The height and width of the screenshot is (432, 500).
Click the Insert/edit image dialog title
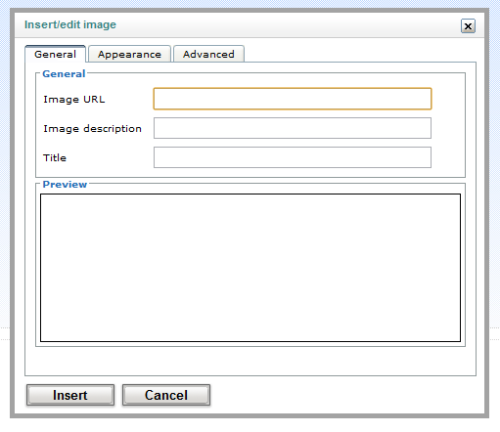[70, 25]
